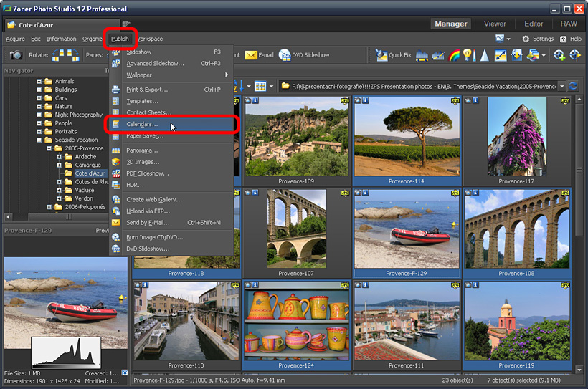Click the convert file icon with yellow arrow

pos(517,55)
